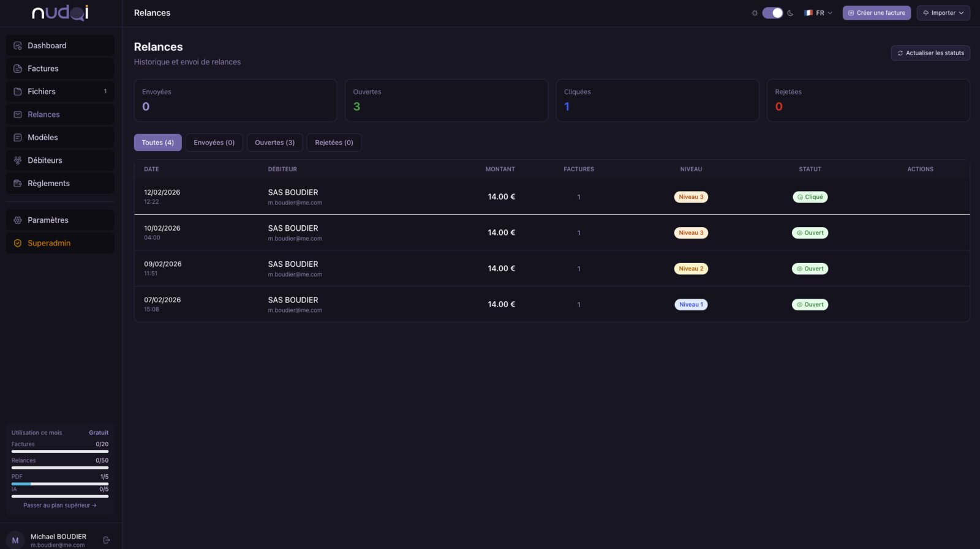Click the NIVEAU column header
The width and height of the screenshot is (980, 549).
[x=691, y=170]
